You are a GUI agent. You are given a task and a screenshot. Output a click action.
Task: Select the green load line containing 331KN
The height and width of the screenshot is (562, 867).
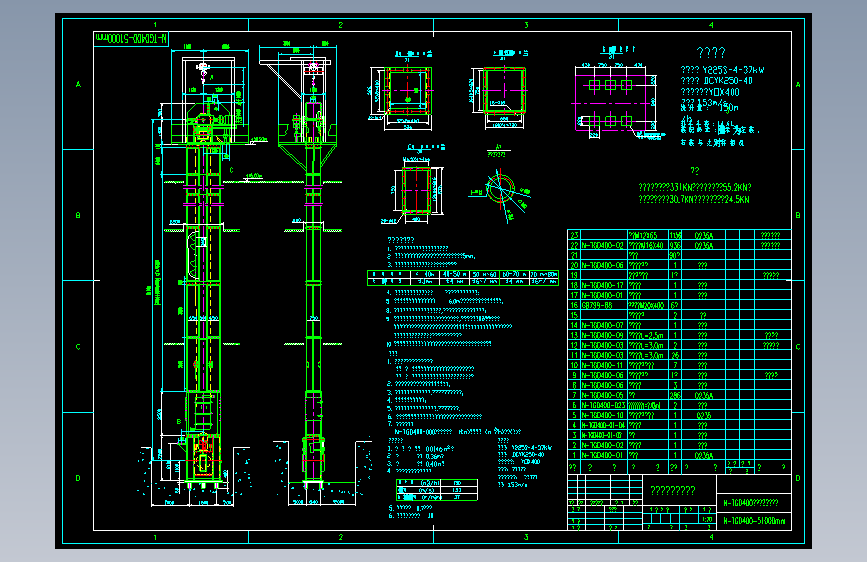pyautogui.click(x=695, y=188)
